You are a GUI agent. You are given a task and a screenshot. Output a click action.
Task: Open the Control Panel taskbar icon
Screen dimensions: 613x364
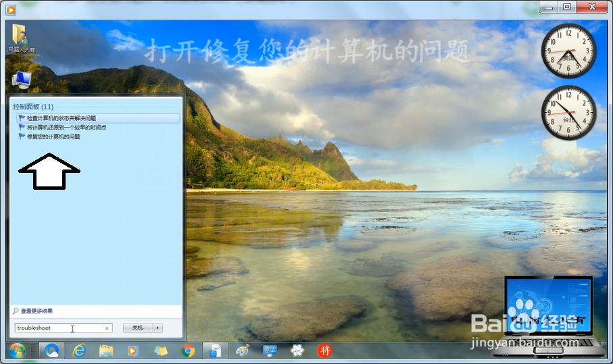pos(270,350)
